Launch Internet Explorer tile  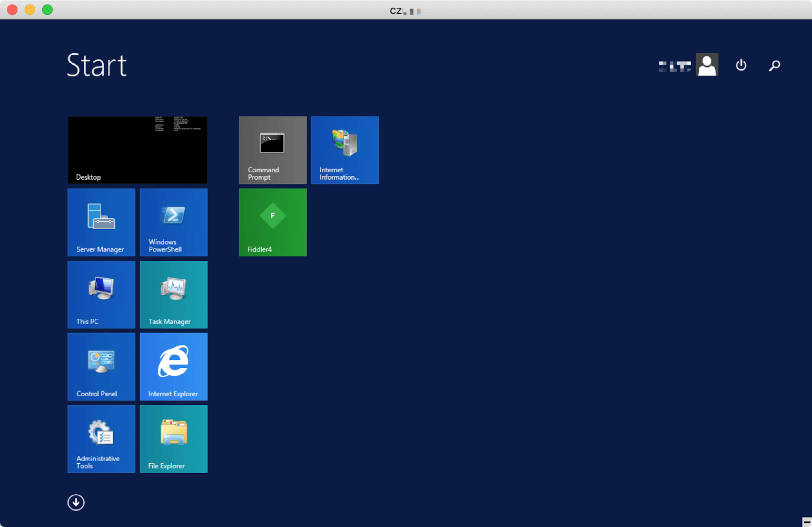point(174,367)
